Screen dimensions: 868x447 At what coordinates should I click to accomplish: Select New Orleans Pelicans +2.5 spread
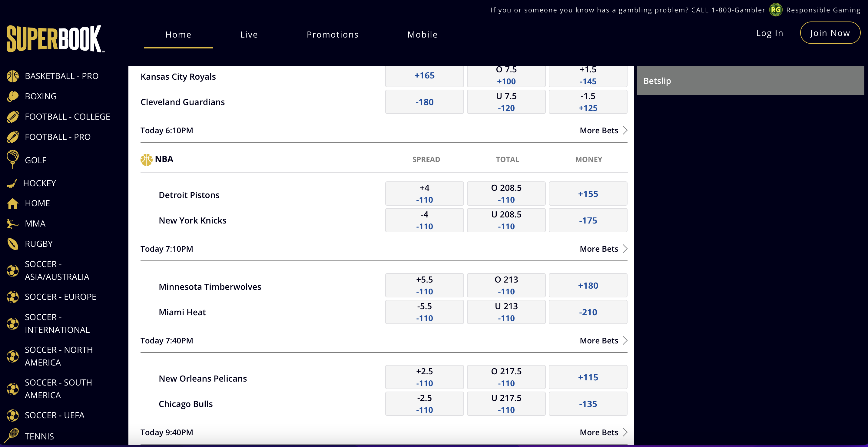pyautogui.click(x=425, y=377)
